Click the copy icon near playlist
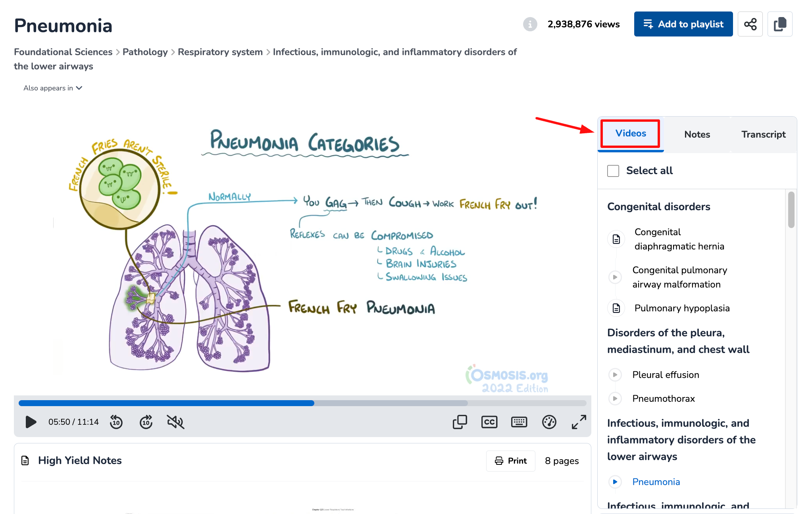Image resolution: width=812 pixels, height=514 pixels. pyautogui.click(x=780, y=24)
